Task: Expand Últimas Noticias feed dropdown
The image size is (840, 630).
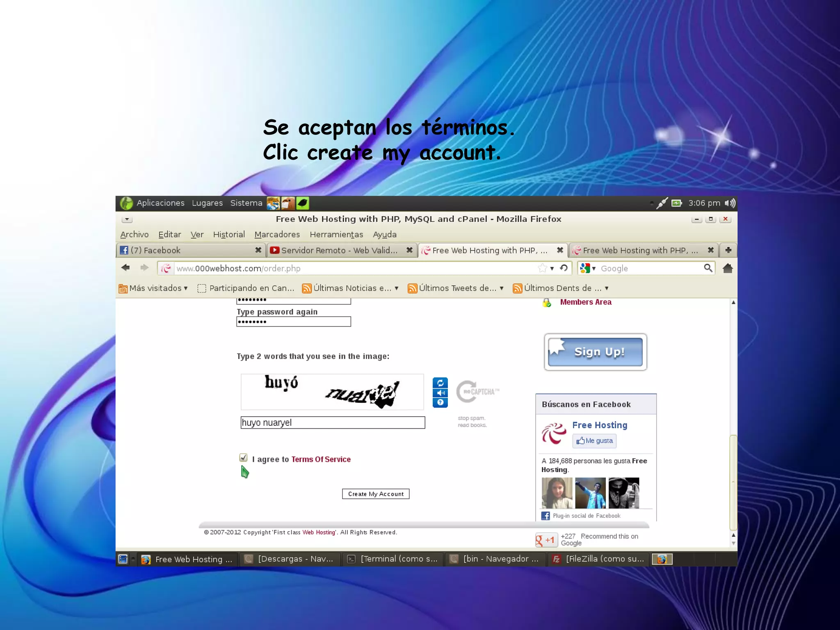Action: (396, 288)
